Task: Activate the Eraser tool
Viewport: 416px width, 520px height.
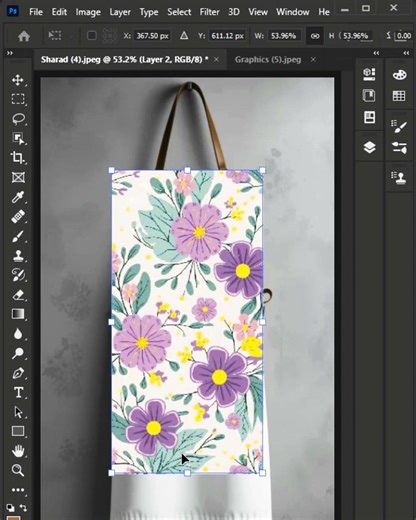Action: [x=18, y=295]
